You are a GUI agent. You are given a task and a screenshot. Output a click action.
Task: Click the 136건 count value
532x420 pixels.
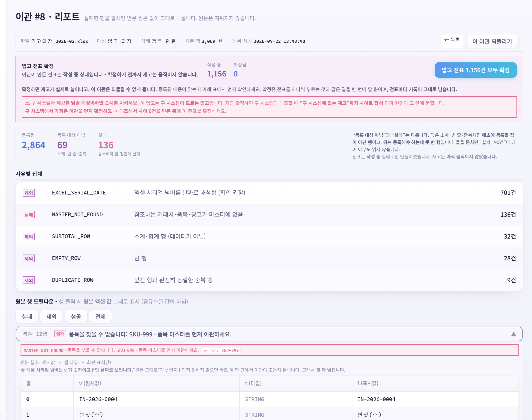point(508,215)
